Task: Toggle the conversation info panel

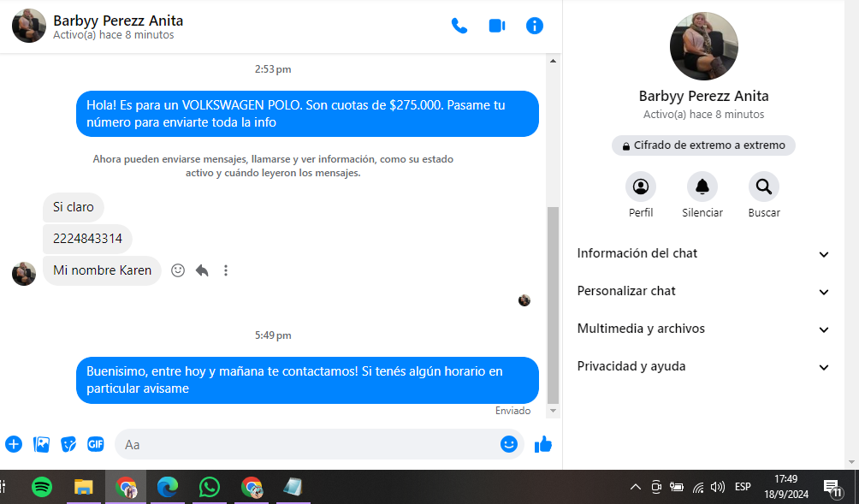Action: pos(535,26)
